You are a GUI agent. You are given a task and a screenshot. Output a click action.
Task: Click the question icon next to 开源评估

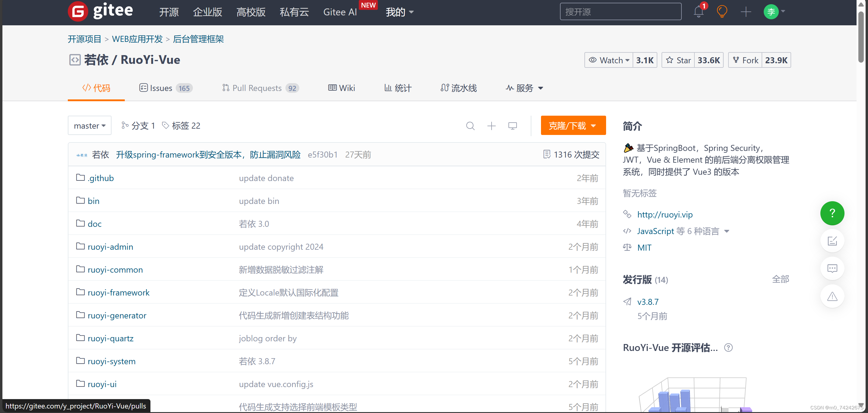coord(728,348)
